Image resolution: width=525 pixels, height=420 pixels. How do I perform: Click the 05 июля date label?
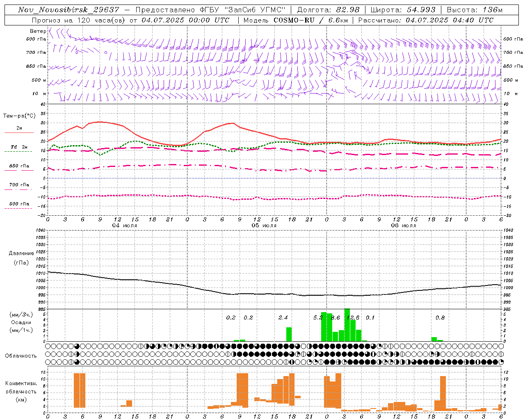[x=264, y=226]
